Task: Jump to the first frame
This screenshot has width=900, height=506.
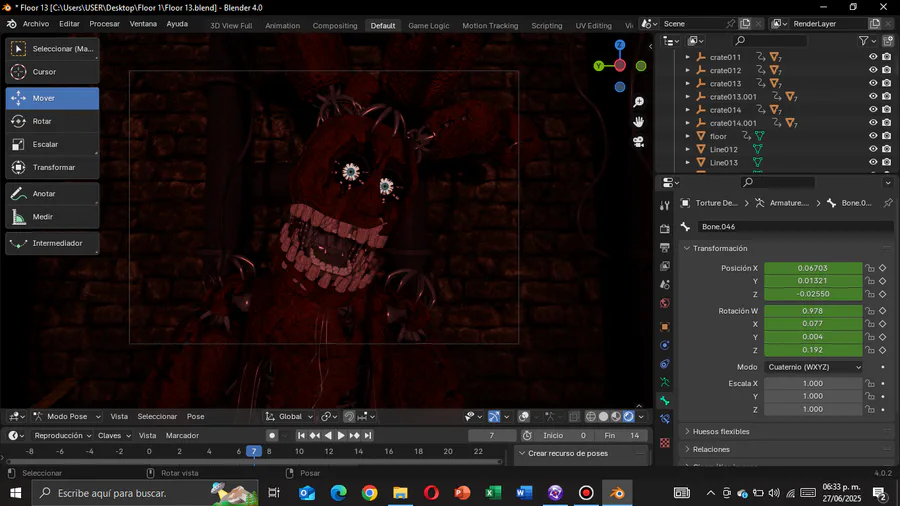Action: coord(301,435)
